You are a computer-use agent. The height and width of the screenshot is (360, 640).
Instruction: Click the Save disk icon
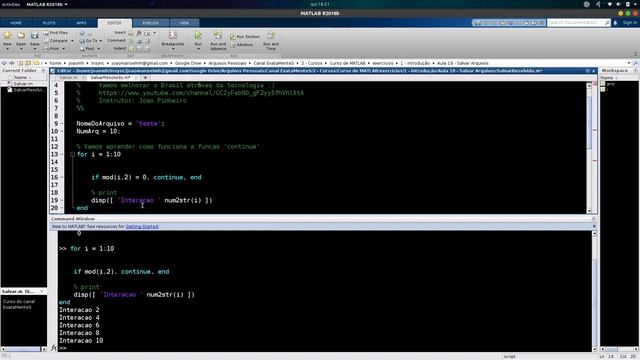(x=35, y=36)
